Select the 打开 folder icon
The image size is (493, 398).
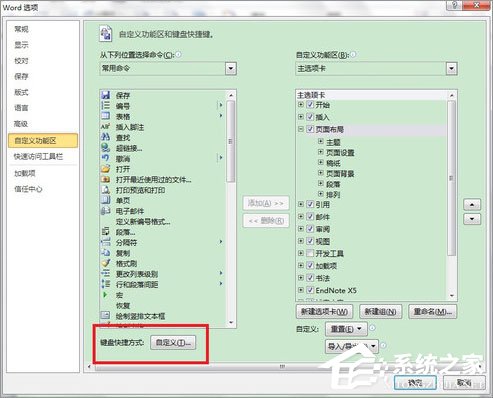pyautogui.click(x=105, y=169)
